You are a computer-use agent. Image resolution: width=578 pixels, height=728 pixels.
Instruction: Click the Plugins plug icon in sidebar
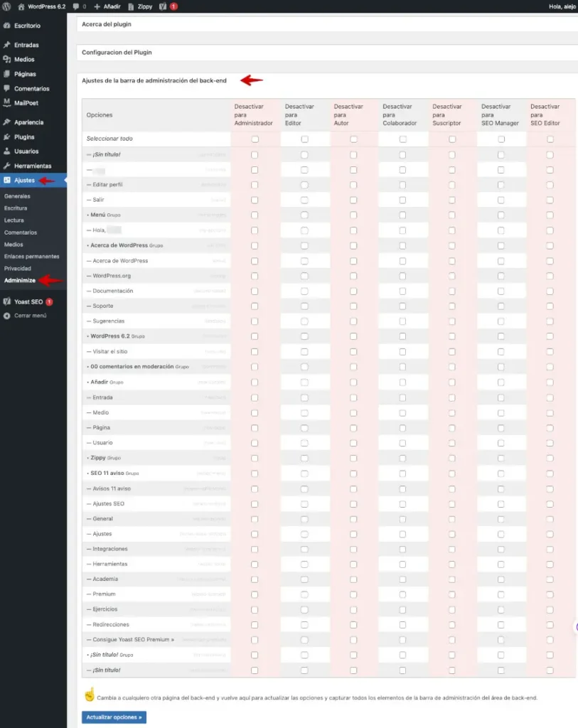click(x=6, y=136)
